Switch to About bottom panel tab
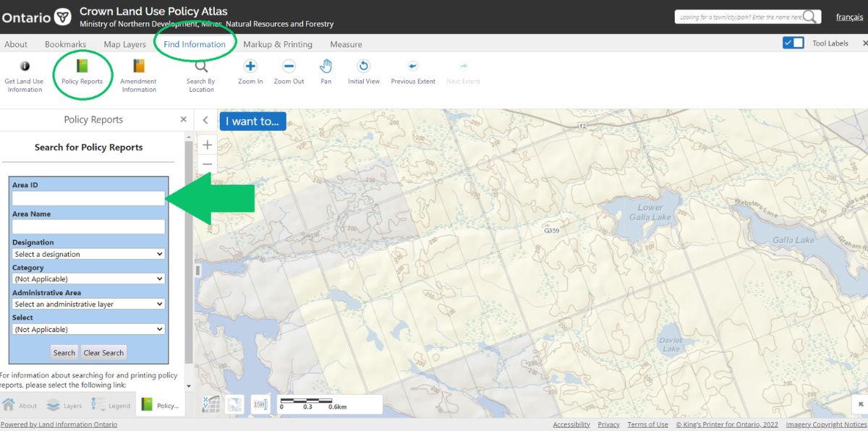Screen dimensions: 868x431 (20, 405)
